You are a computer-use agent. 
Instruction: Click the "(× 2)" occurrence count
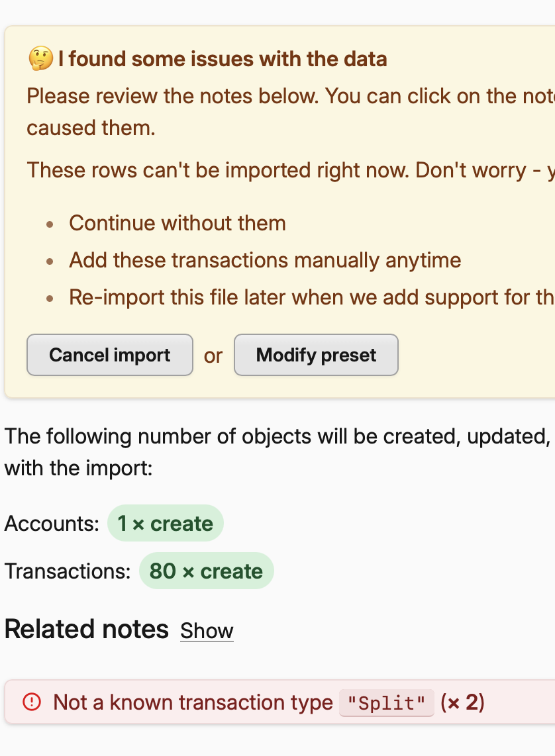pos(462,702)
